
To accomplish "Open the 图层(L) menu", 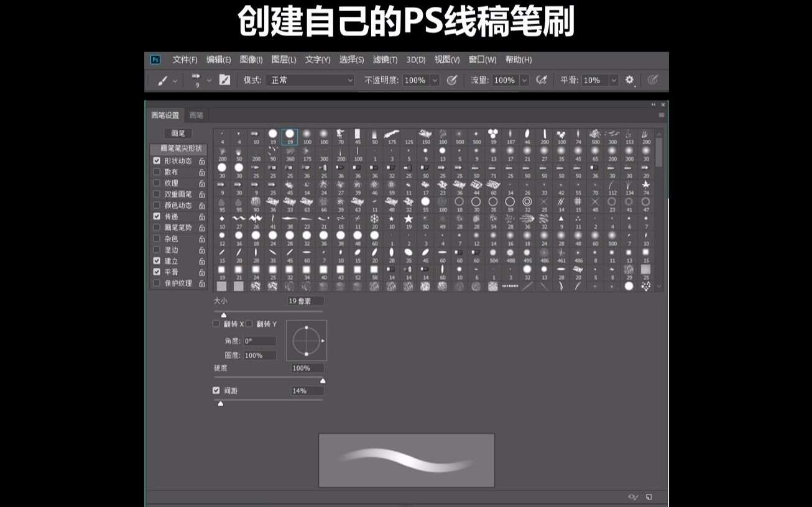I will 284,60.
